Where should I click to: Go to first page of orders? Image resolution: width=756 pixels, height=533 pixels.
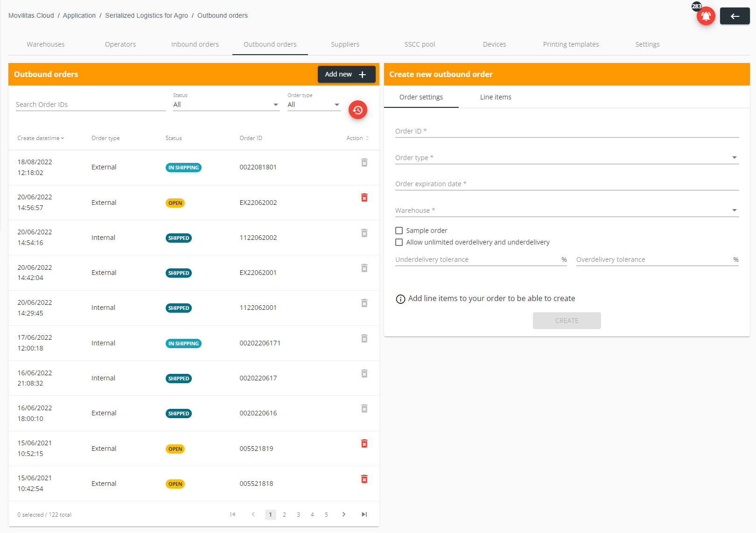233,514
